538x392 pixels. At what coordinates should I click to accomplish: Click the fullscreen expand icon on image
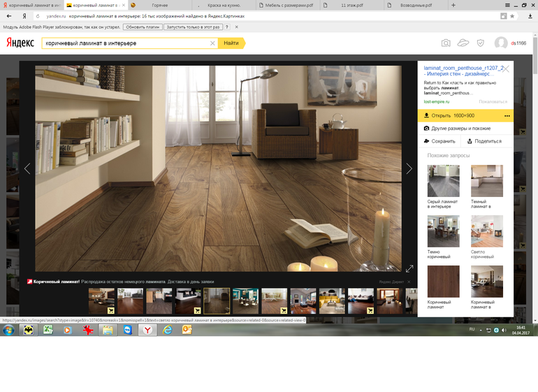point(409,268)
